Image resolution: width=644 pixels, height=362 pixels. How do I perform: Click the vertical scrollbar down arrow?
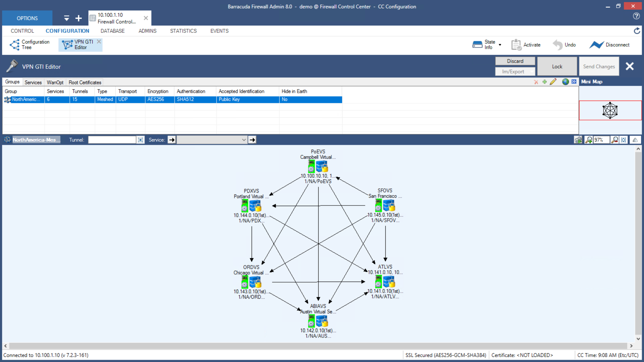638,339
